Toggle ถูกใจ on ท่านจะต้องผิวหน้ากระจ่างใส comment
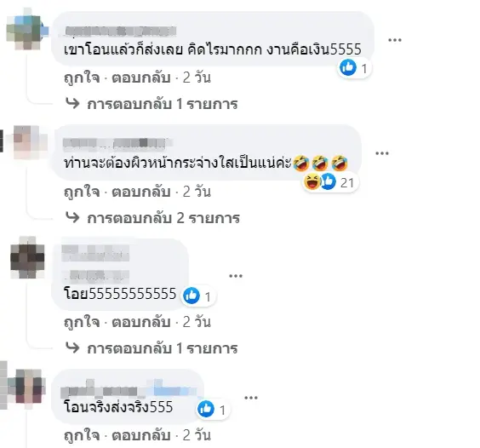Screen dimensions: 480x448 (82, 192)
